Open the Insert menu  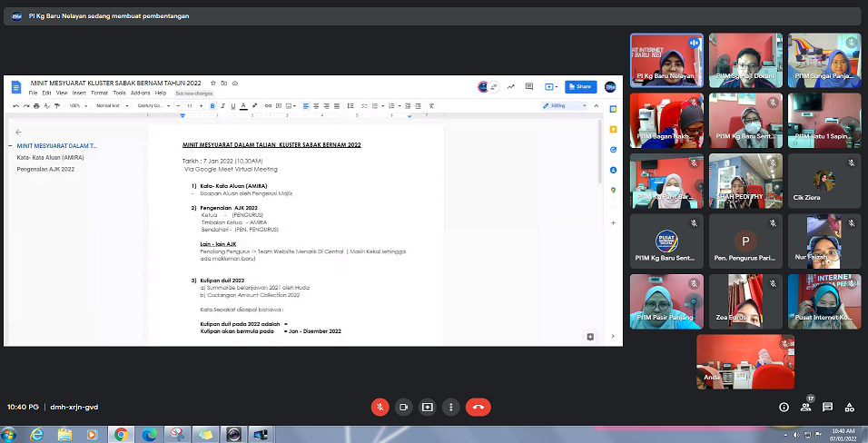pyautogui.click(x=81, y=93)
